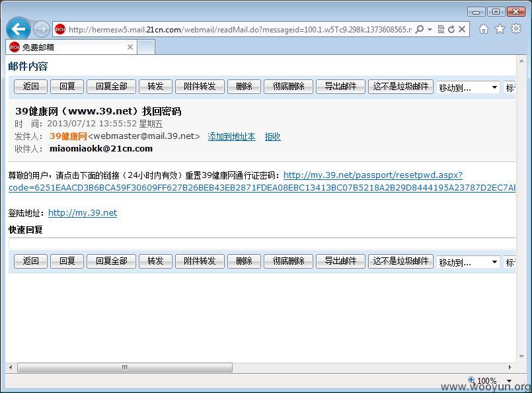The width and height of the screenshot is (532, 393).
Task: Click the top 这不是垃圾邮件 button
Action: pyautogui.click(x=400, y=86)
